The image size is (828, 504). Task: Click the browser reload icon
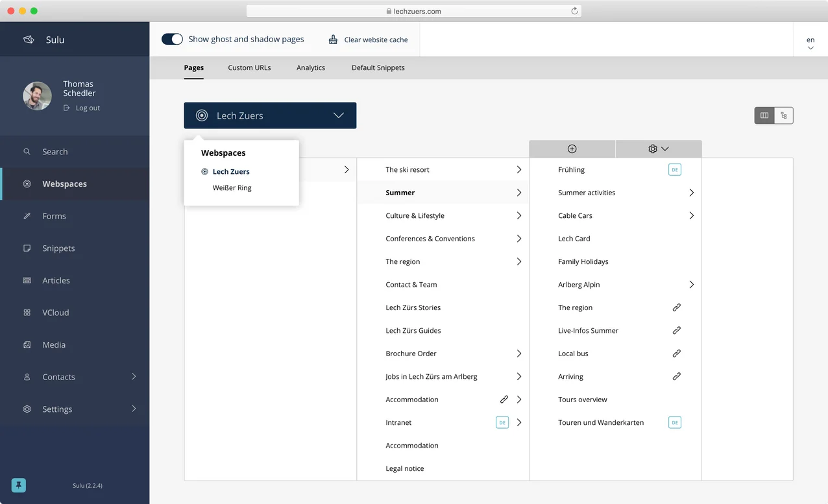[574, 11]
